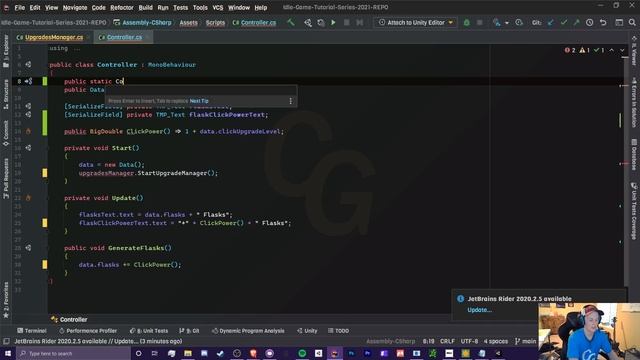This screenshot has width=640, height=360.
Task: Click the green Debug bug icon
Action: pyautogui.click(x=467, y=22)
